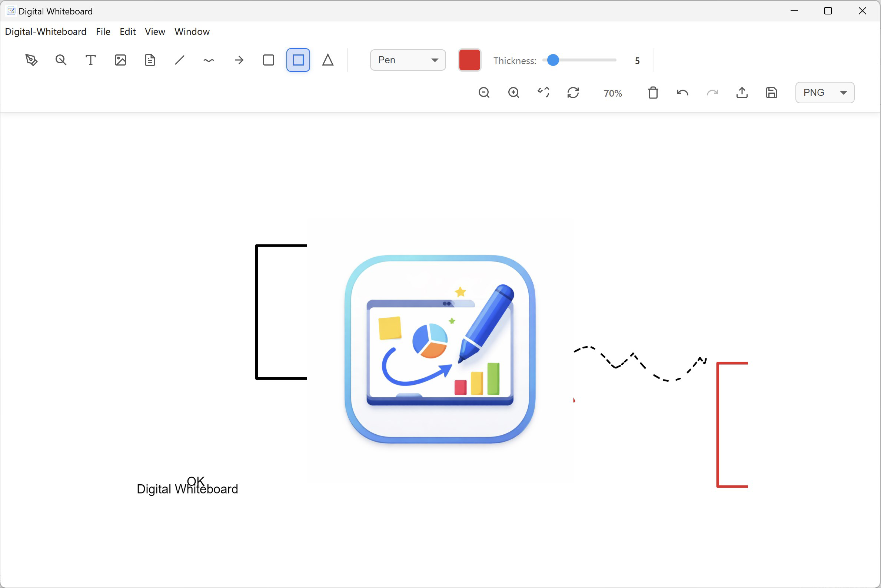Open the Pen tool dropdown
Screen dimensions: 881x588
(408, 60)
